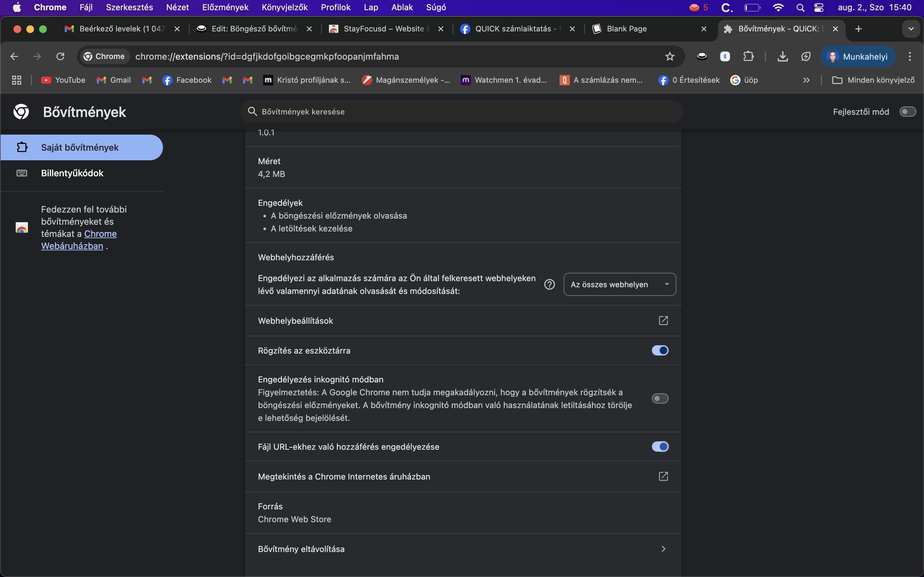This screenshot has height=577, width=924.
Task: Open the apps grid icon in bookmarks bar
Action: [16, 80]
